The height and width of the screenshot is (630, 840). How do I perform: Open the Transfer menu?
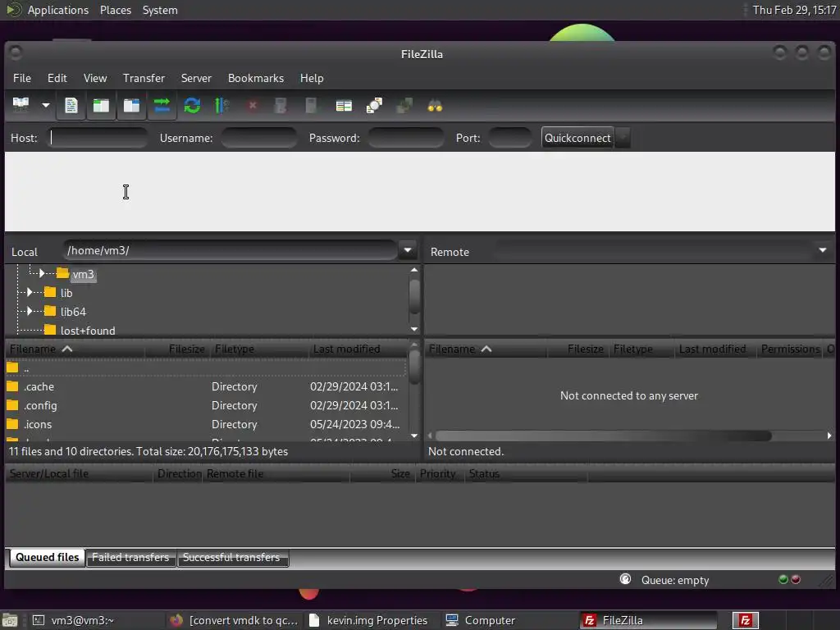pyautogui.click(x=144, y=78)
